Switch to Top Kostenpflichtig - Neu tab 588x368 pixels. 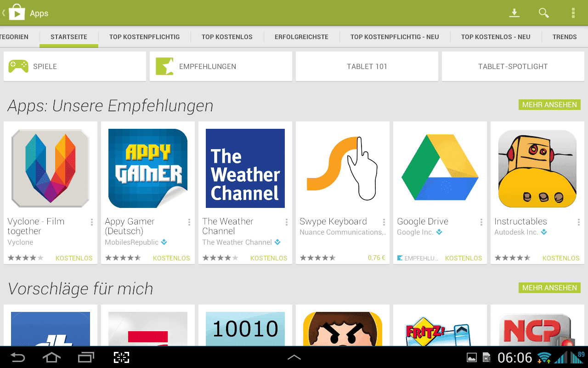coord(395,37)
